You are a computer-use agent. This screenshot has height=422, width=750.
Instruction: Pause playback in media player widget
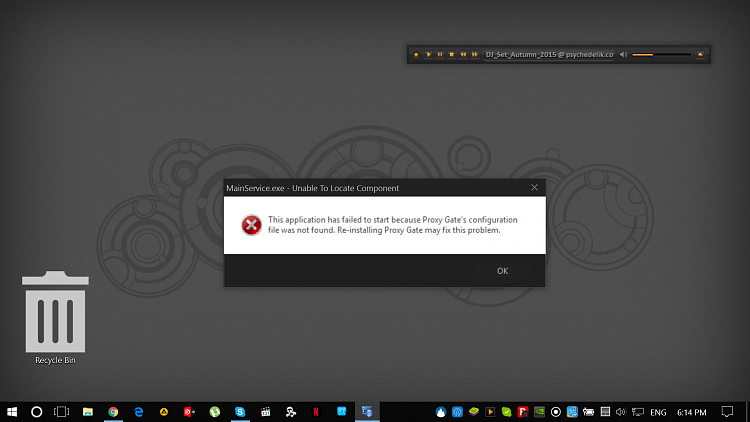click(x=440, y=55)
